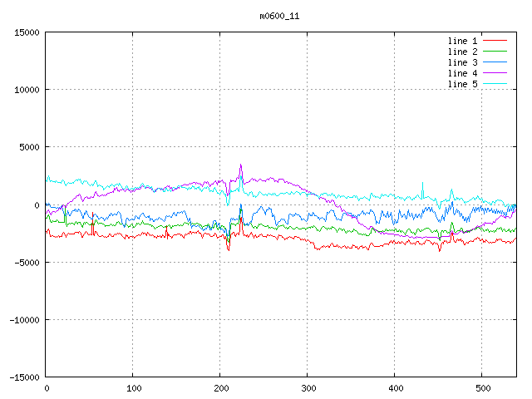Select the 'line 3' legend label

[462, 62]
